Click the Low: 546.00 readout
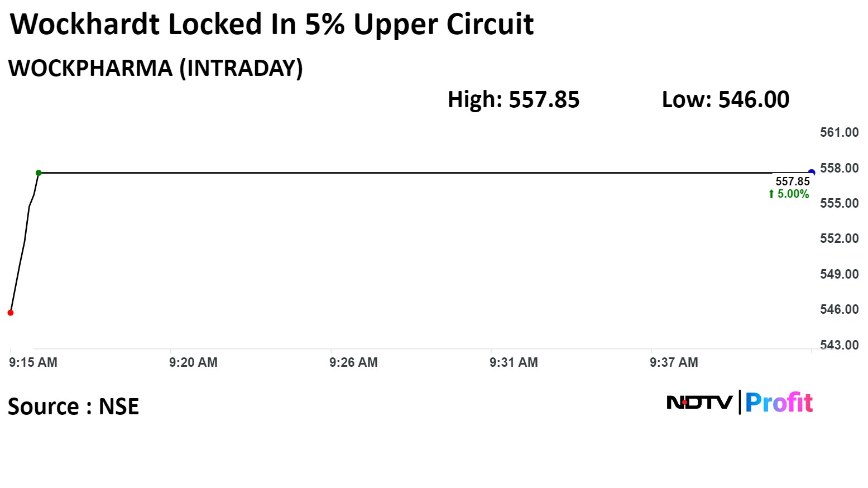Image resolution: width=868 pixels, height=488 pixels. tap(725, 100)
